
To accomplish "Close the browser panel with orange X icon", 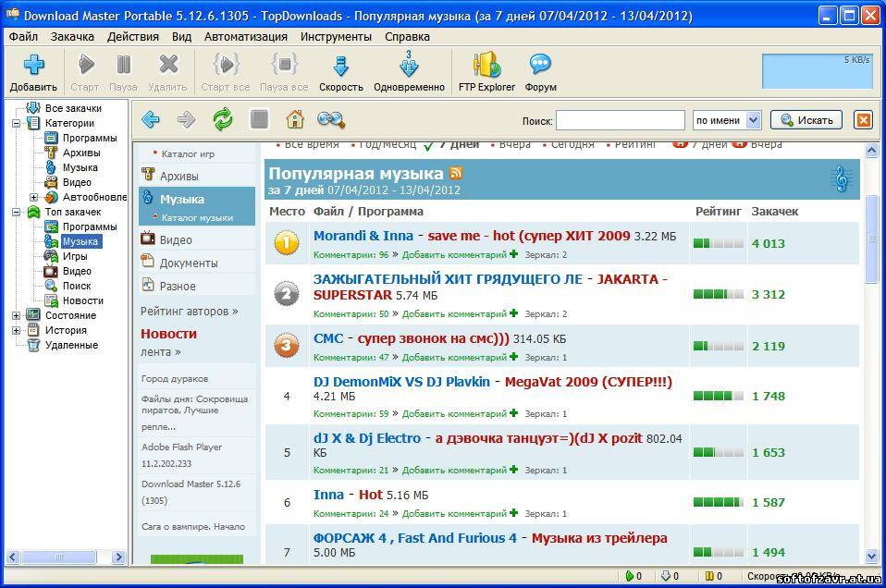I will (x=863, y=120).
